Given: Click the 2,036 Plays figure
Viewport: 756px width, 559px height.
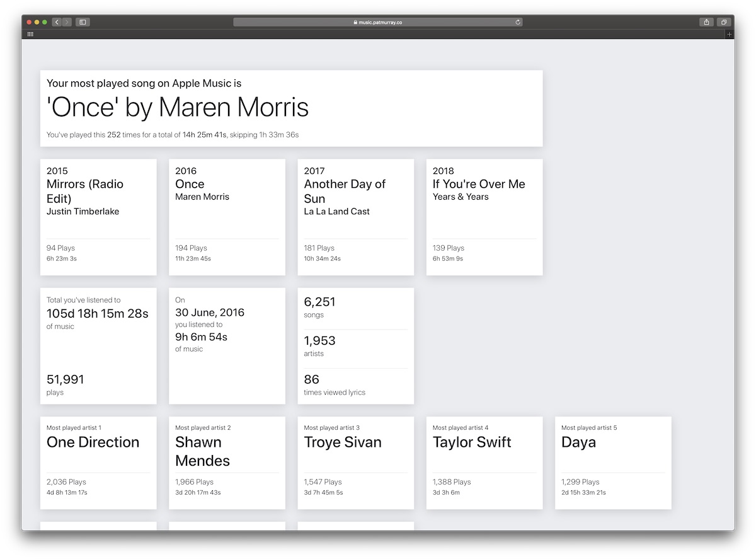Looking at the screenshot, I should [66, 482].
